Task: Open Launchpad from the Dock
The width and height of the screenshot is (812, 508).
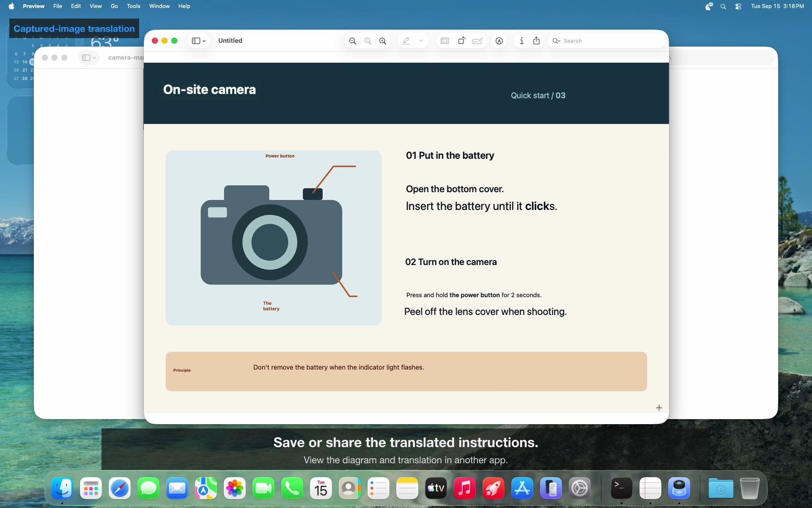Action: click(x=91, y=489)
